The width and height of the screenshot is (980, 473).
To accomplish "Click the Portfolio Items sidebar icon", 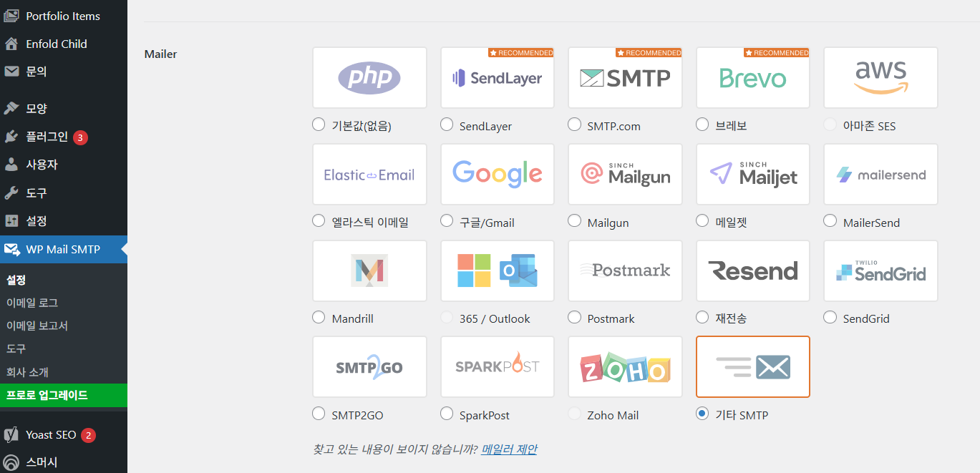I will click(x=11, y=16).
